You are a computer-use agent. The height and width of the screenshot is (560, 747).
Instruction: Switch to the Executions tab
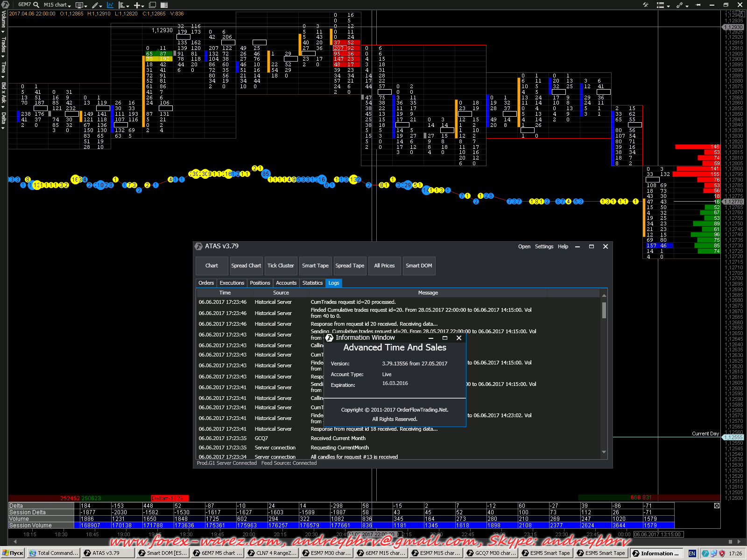(x=232, y=283)
